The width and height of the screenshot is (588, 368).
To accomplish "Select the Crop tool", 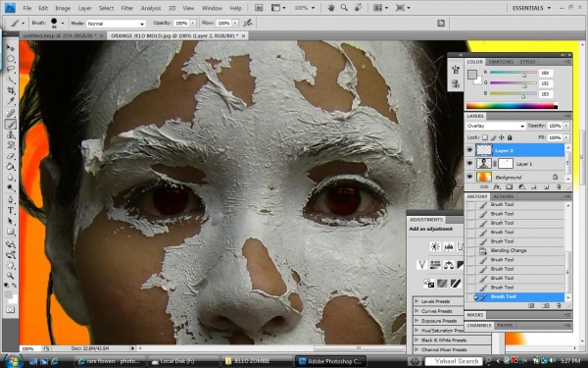I will tap(10, 90).
